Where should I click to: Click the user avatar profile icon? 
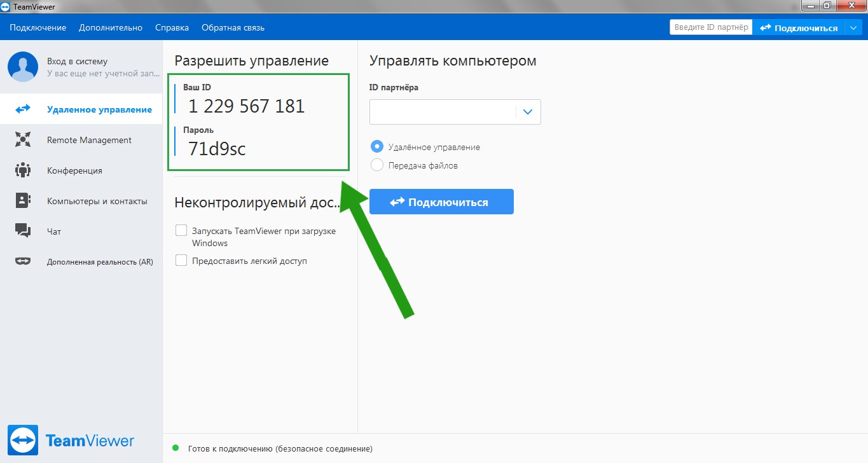coord(23,67)
